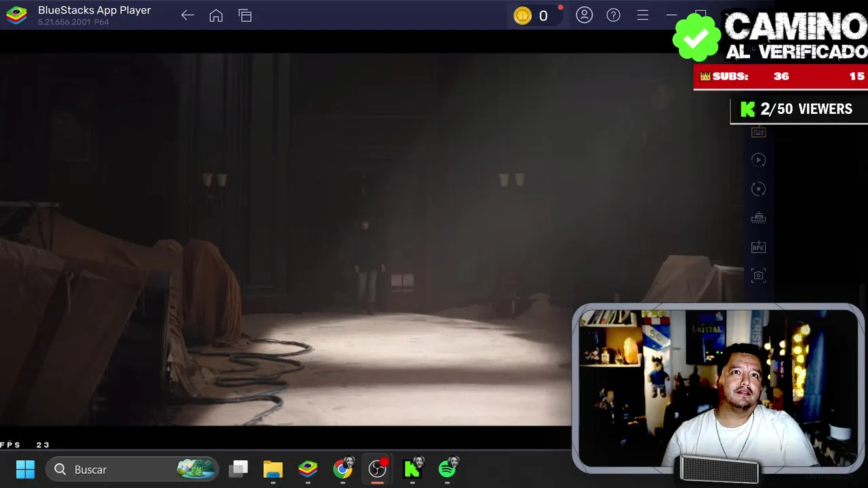Open the Windows Start menu

[x=25, y=469]
